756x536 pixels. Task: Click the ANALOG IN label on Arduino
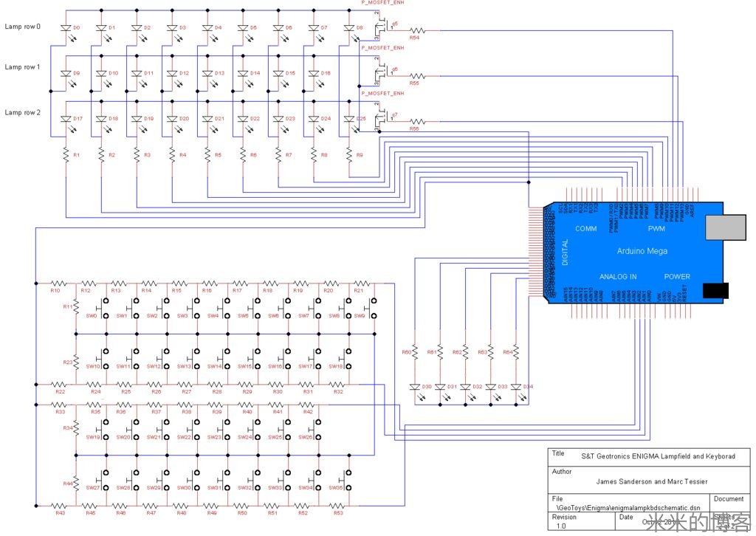(617, 277)
